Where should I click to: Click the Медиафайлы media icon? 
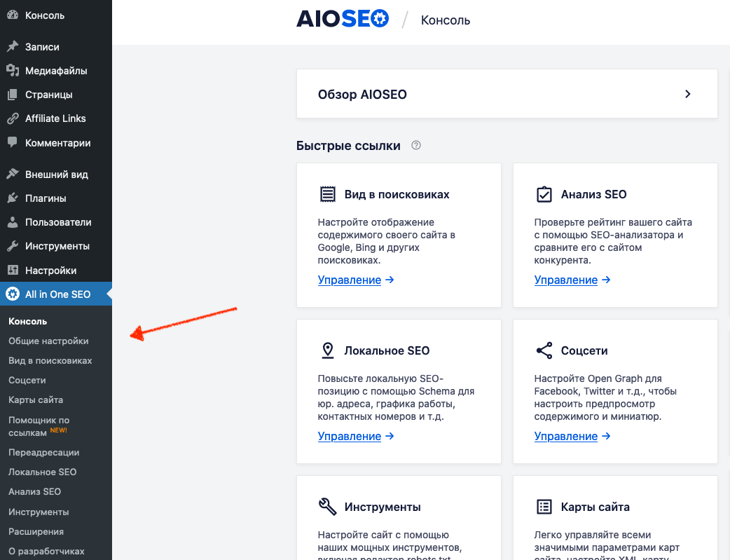click(x=13, y=71)
